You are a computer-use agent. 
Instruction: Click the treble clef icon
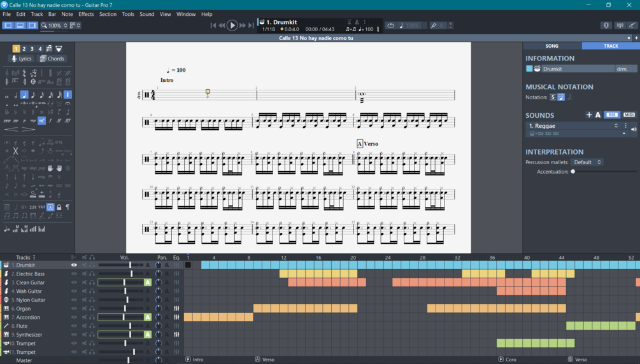point(7,73)
